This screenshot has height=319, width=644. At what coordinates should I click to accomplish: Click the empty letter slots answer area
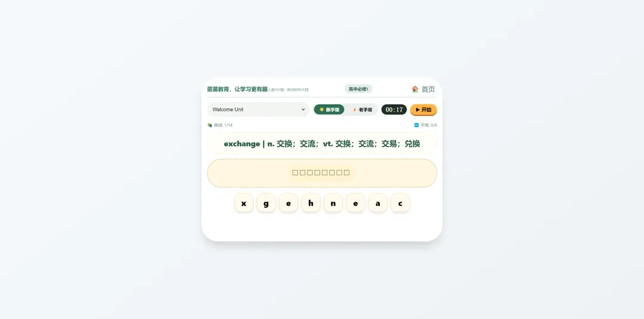click(322, 174)
